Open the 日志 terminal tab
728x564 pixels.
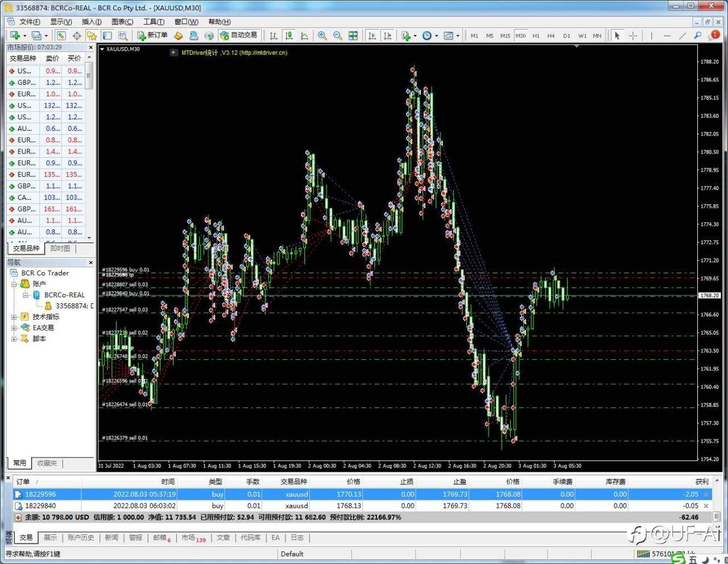coord(297,538)
